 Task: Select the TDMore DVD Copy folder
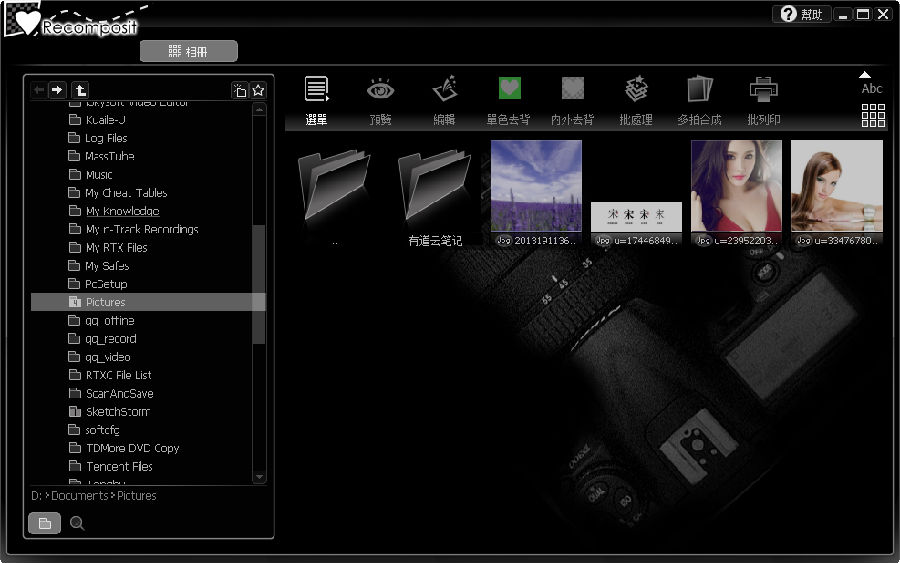[x=124, y=448]
